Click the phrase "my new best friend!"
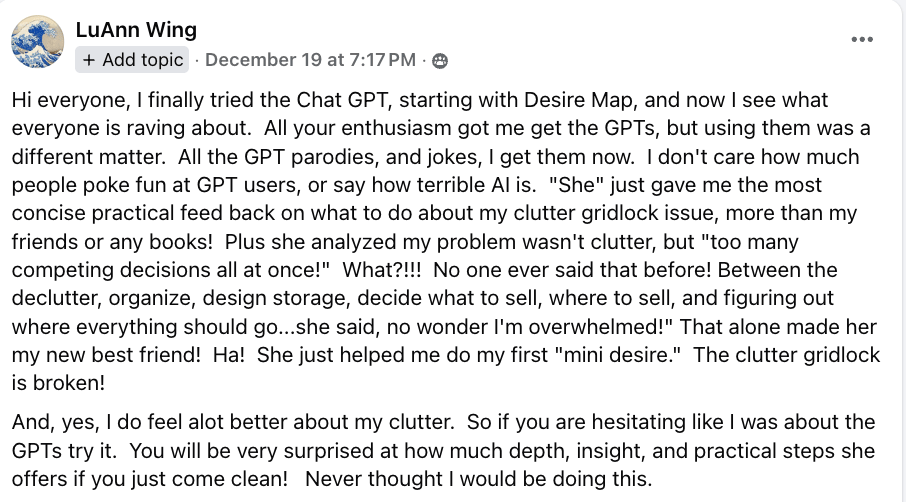The width and height of the screenshot is (906, 502). click(106, 355)
